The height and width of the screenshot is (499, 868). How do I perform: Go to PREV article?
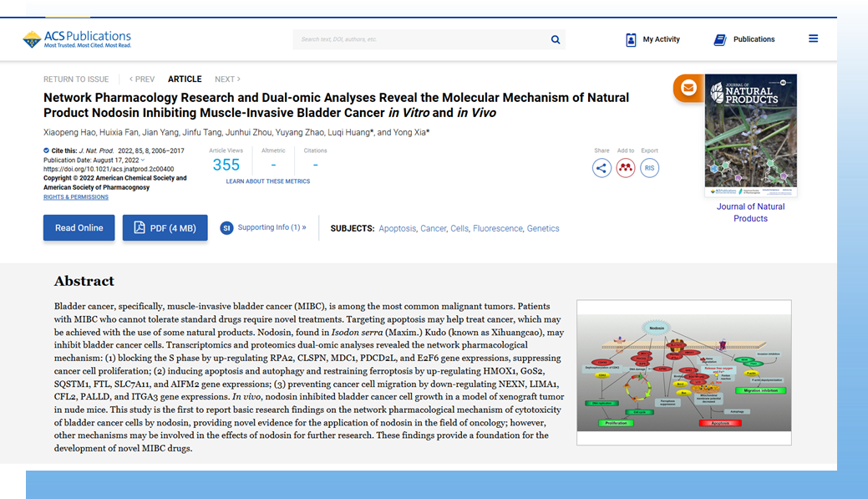click(142, 79)
